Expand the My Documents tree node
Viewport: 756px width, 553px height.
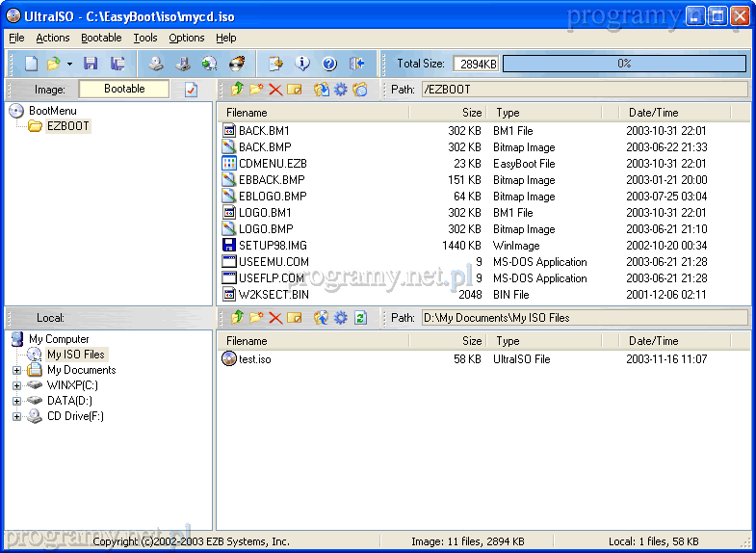click(16, 370)
